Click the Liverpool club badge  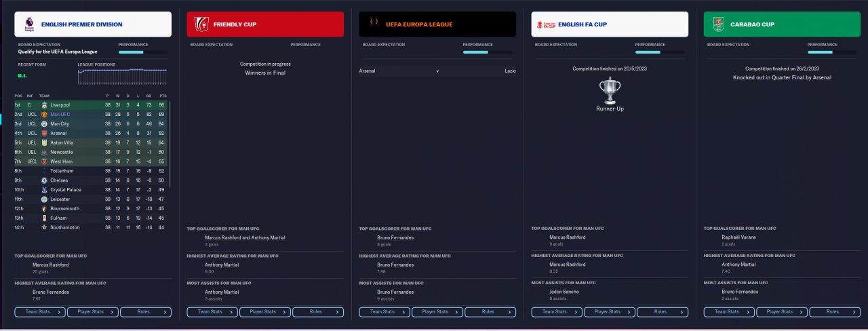(44, 105)
